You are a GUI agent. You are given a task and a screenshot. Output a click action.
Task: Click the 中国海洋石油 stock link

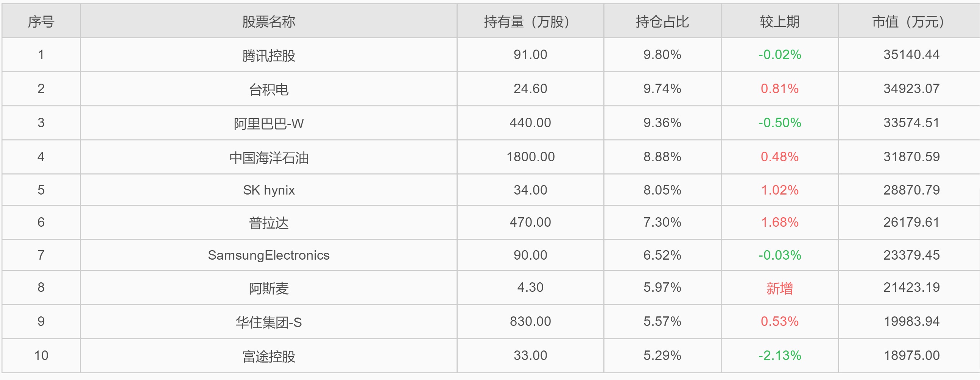(269, 157)
